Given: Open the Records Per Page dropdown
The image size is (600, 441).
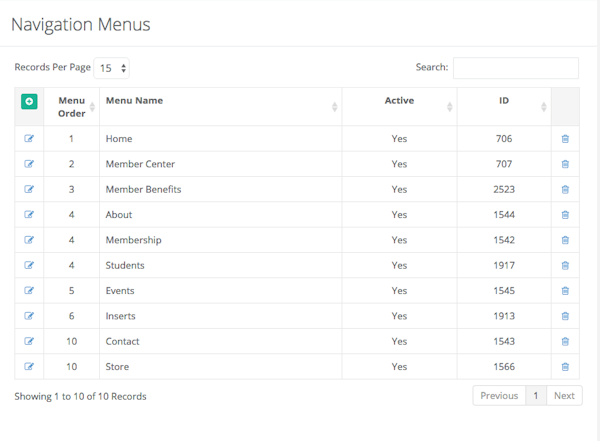Looking at the screenshot, I should coord(111,68).
